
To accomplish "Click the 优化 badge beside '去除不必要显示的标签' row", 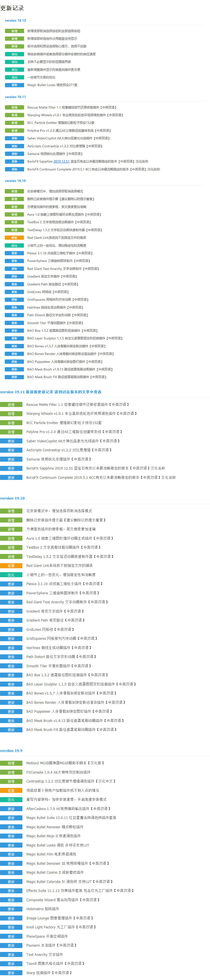I will (15, 62).
